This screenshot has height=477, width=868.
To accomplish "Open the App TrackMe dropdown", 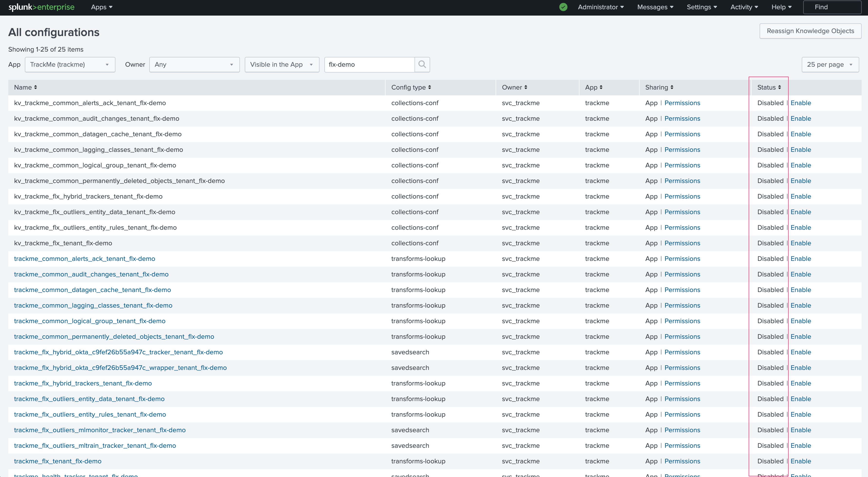I will tap(70, 64).
